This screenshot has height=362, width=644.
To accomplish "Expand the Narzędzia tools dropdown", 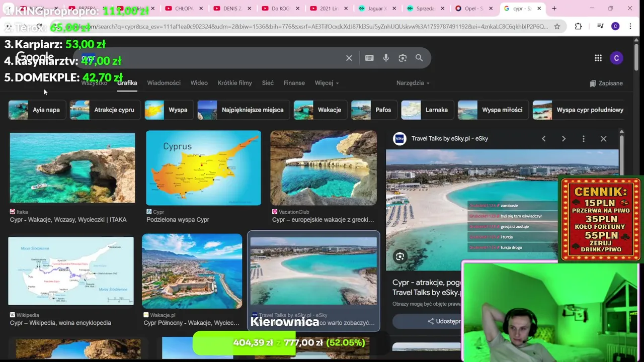I will pos(413,83).
